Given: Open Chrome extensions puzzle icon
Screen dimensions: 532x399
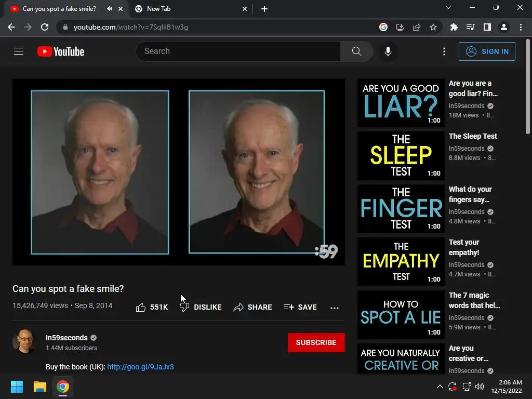Looking at the screenshot, I should [454, 27].
